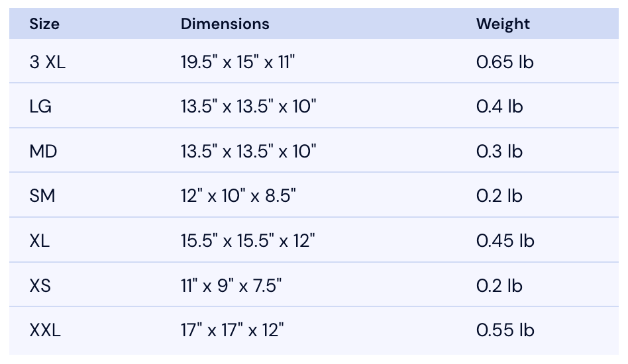Click the Weight column header

click(x=503, y=24)
